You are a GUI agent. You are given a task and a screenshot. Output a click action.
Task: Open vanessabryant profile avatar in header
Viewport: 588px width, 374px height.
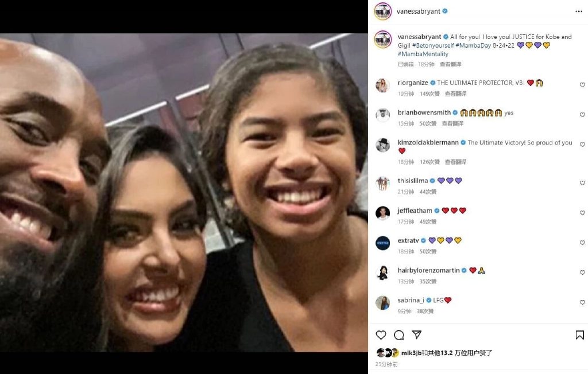[382, 11]
